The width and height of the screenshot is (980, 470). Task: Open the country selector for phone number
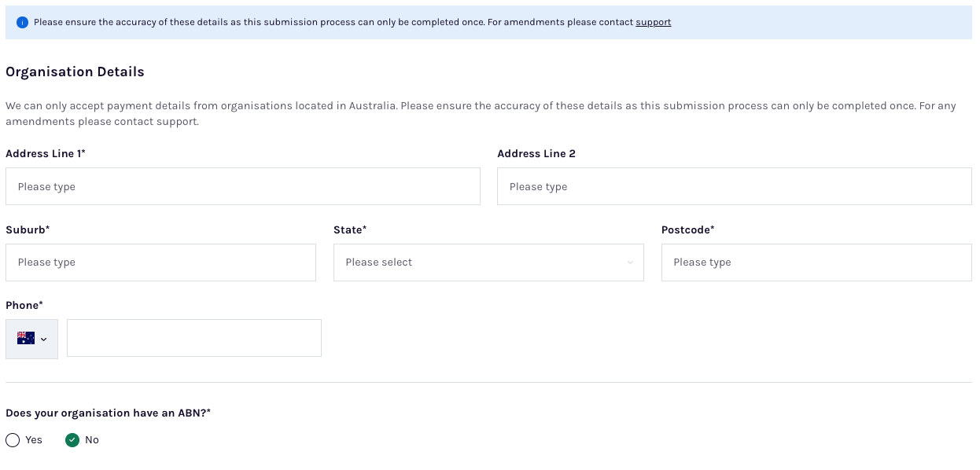point(31,338)
